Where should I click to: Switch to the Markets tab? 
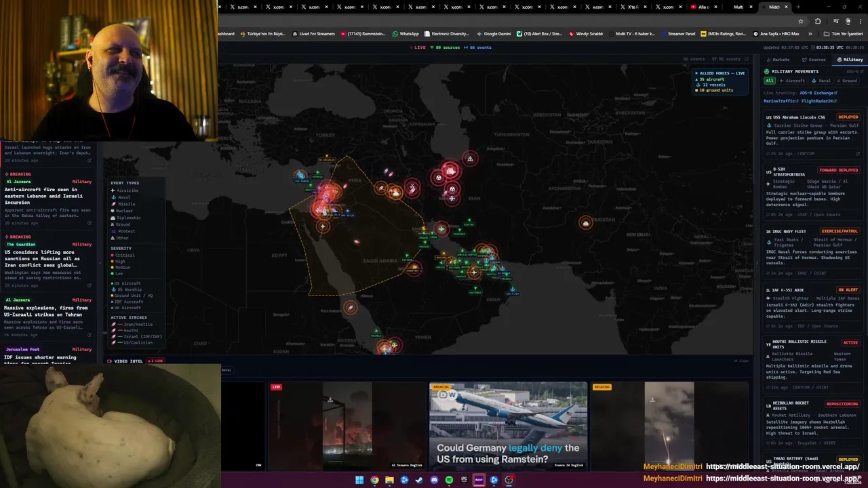click(x=778, y=60)
